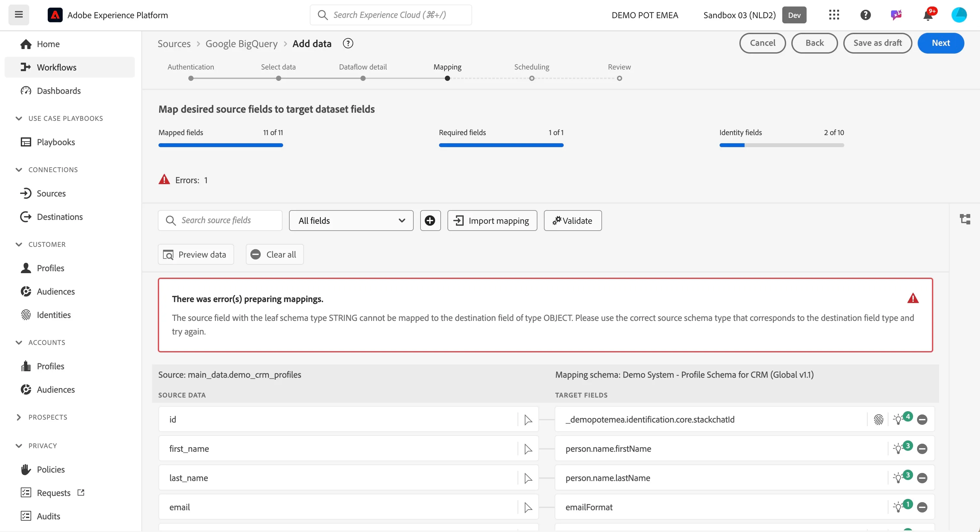The image size is (980, 532).
Task: Click the Add data help icon
Action: coord(348,44)
